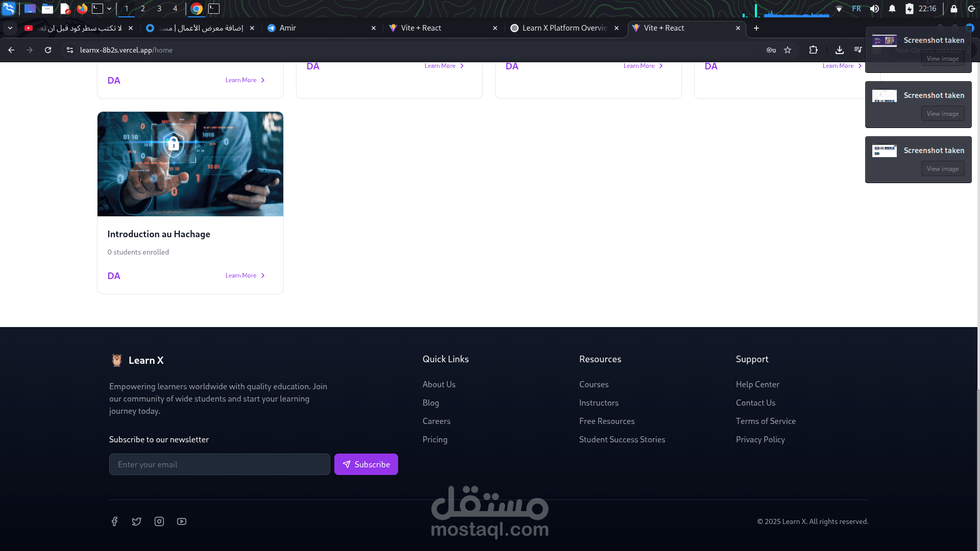
Task: Switch to the YouTube Arabic tab
Action: tap(79, 28)
